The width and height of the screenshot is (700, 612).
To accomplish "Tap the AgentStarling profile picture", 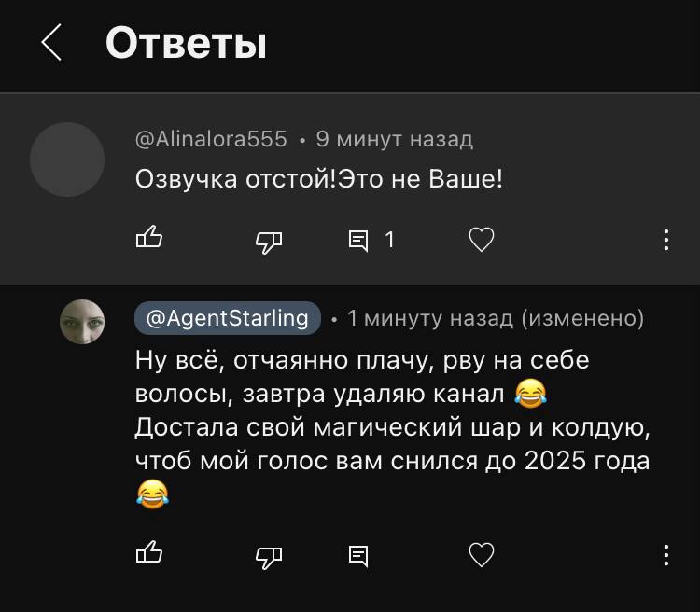I will click(x=82, y=322).
